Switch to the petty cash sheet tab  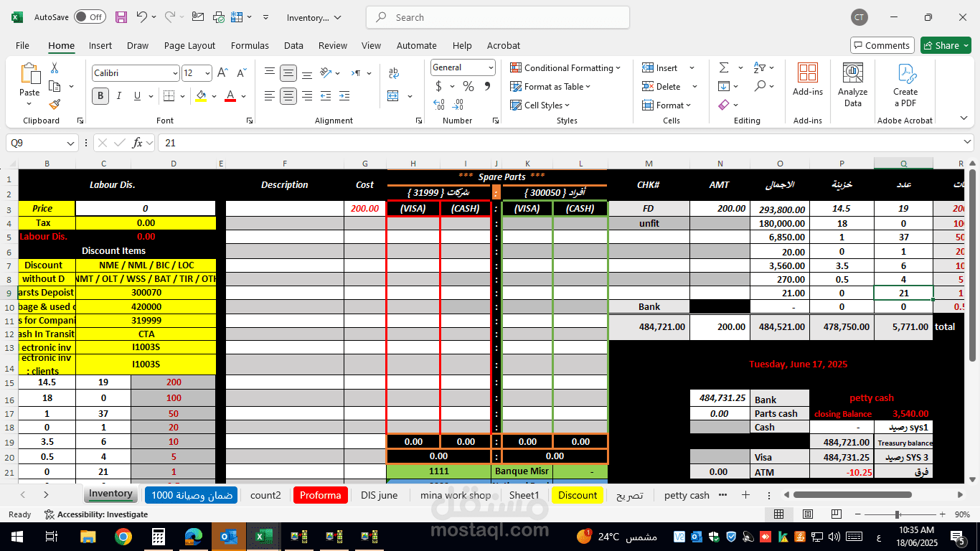pyautogui.click(x=687, y=495)
